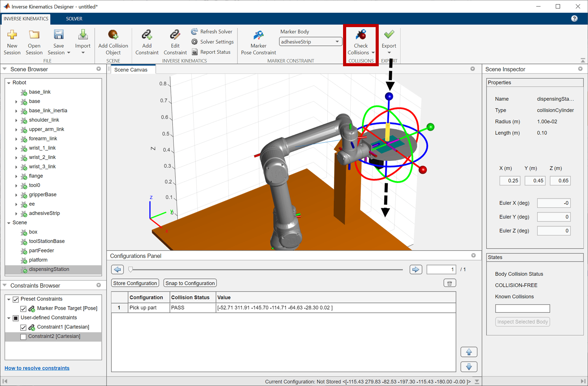
Task: Click the Add Collision Object icon
Action: coord(113,35)
